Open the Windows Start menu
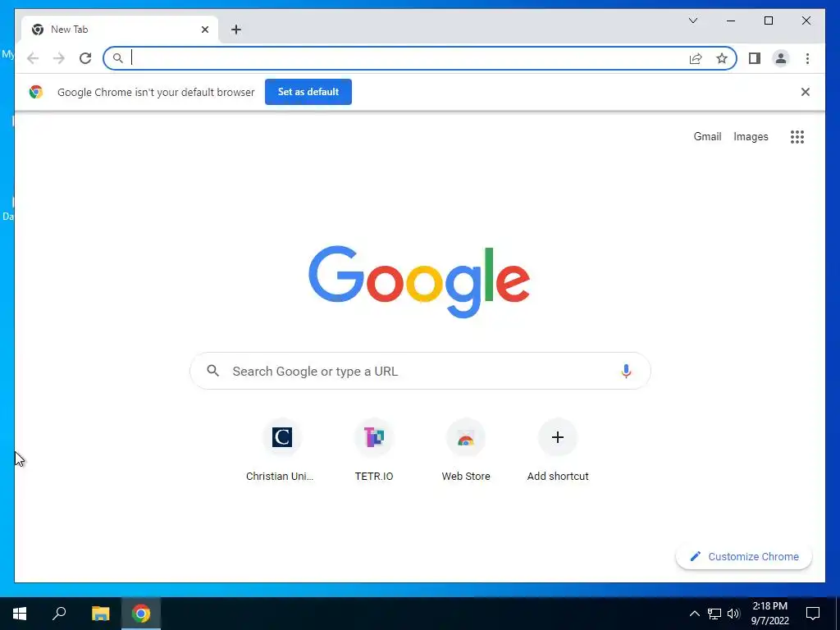 pos(20,614)
